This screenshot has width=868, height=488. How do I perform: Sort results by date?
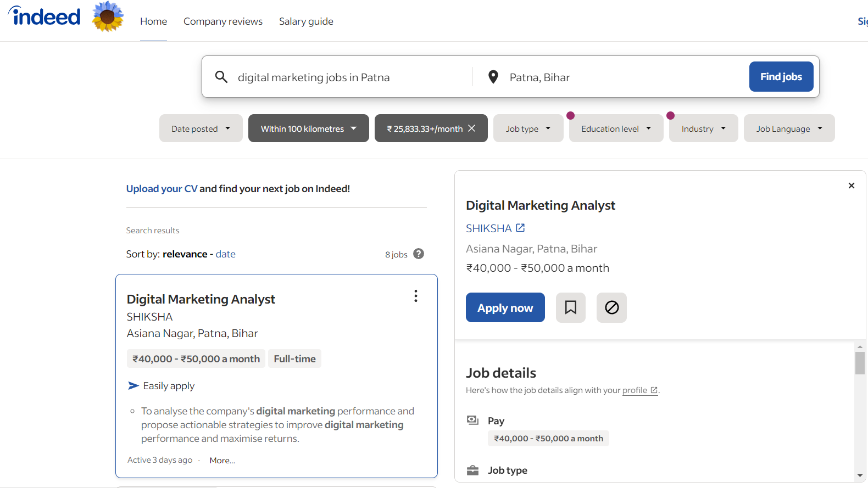coord(226,254)
